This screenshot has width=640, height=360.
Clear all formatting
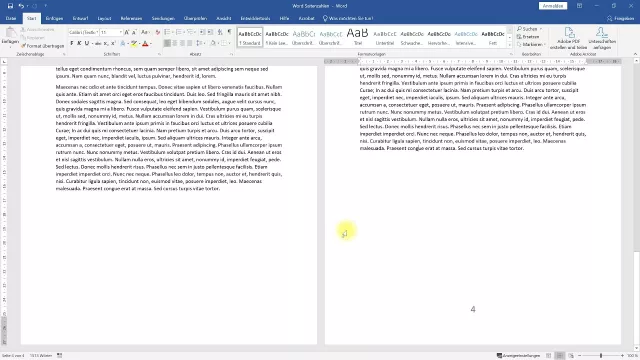(x=158, y=32)
